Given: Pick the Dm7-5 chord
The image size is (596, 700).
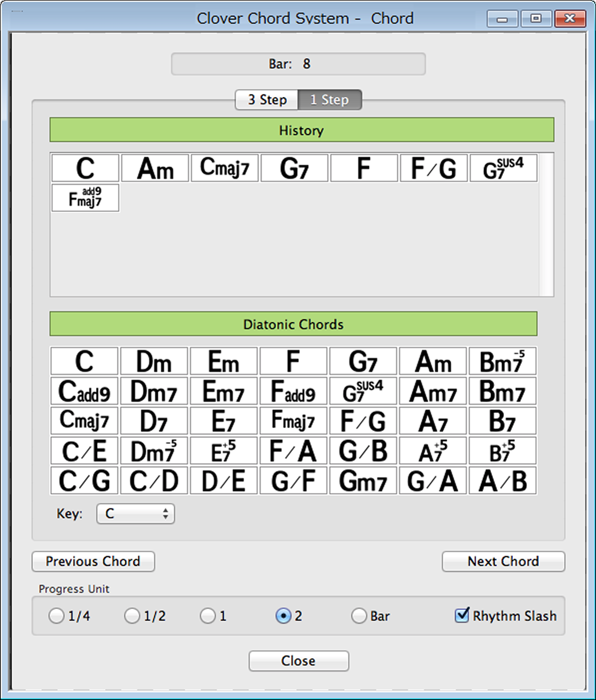Looking at the screenshot, I should [154, 450].
